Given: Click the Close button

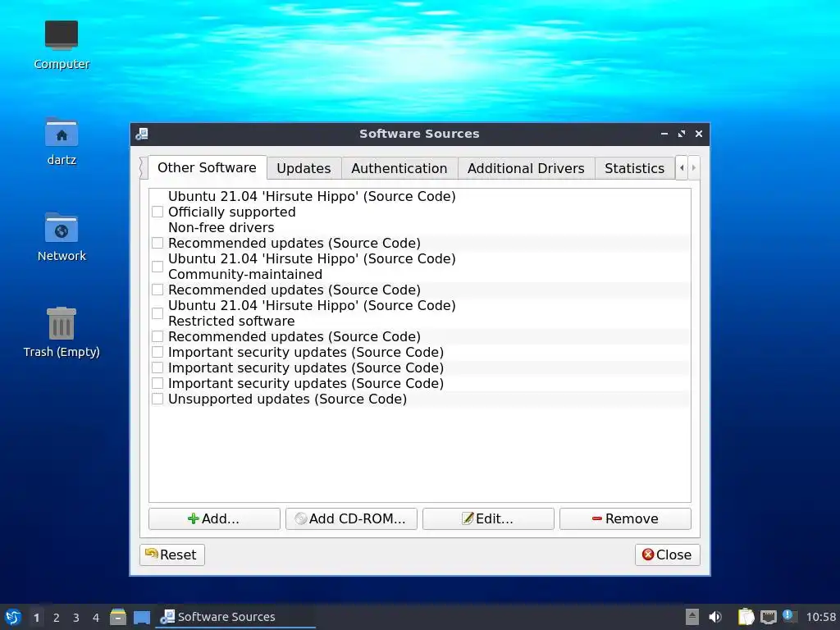Looking at the screenshot, I should coord(667,555).
